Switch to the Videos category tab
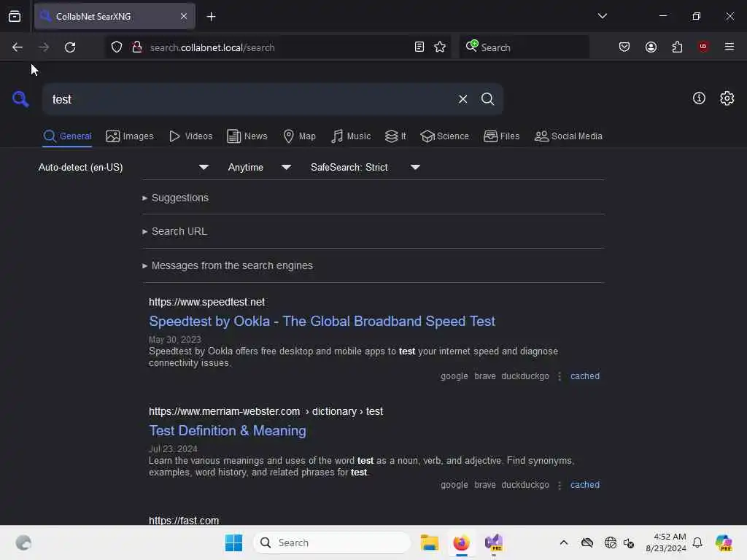This screenshot has height=560, width=747. point(190,136)
